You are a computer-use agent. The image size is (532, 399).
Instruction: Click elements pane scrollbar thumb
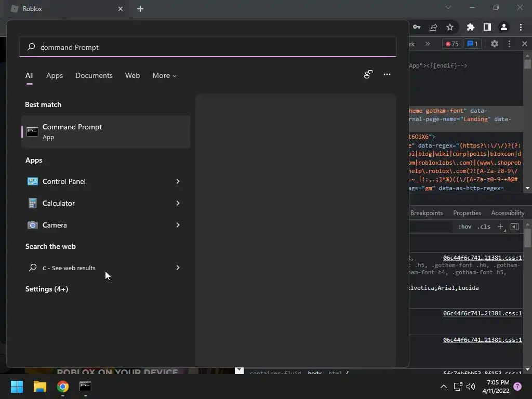pyautogui.click(x=527, y=64)
